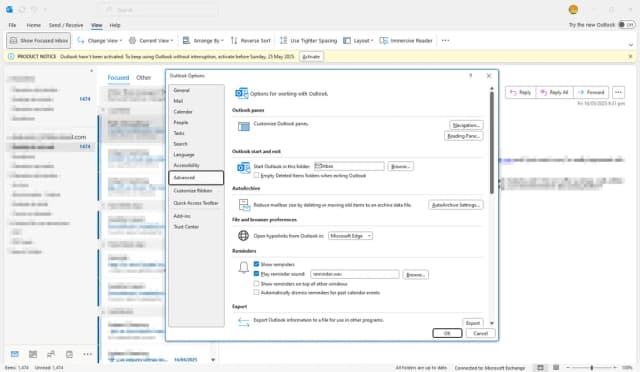Browse for a reminder sound file

416,275
